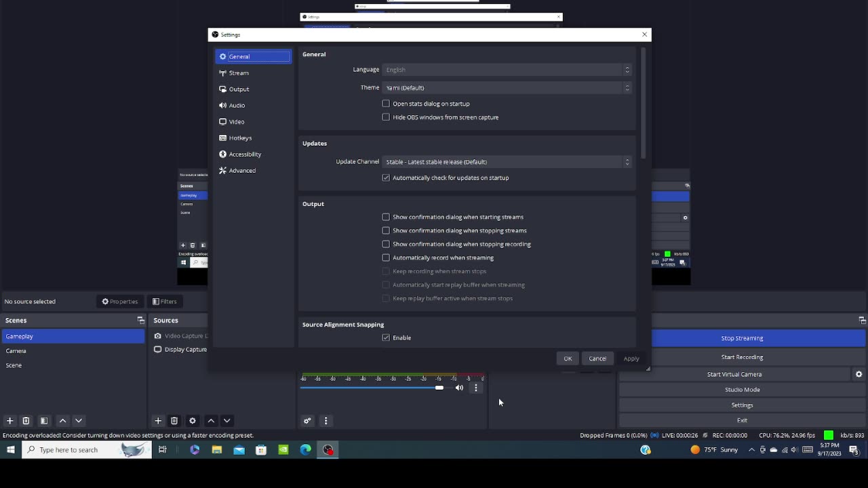Image resolution: width=868 pixels, height=488 pixels.
Task: Click the Settings dialog vertical scrollbar
Action: [643, 104]
